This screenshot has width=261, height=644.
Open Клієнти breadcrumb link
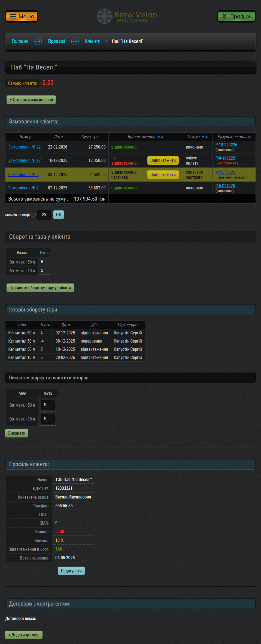click(92, 41)
